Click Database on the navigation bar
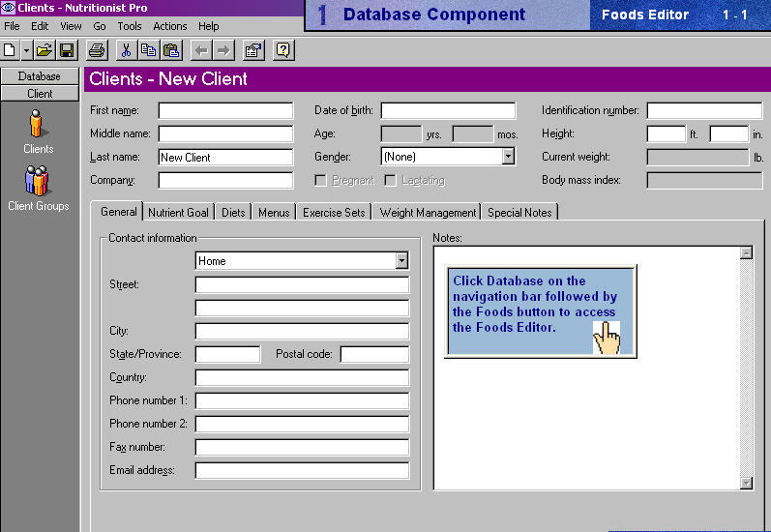The image size is (771, 532). [40, 76]
